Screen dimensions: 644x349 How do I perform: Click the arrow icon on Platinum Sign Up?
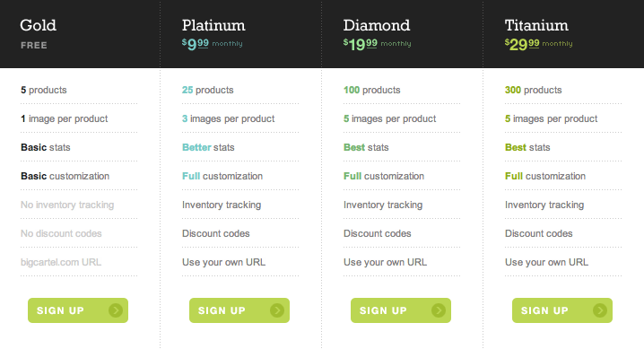pos(277,310)
